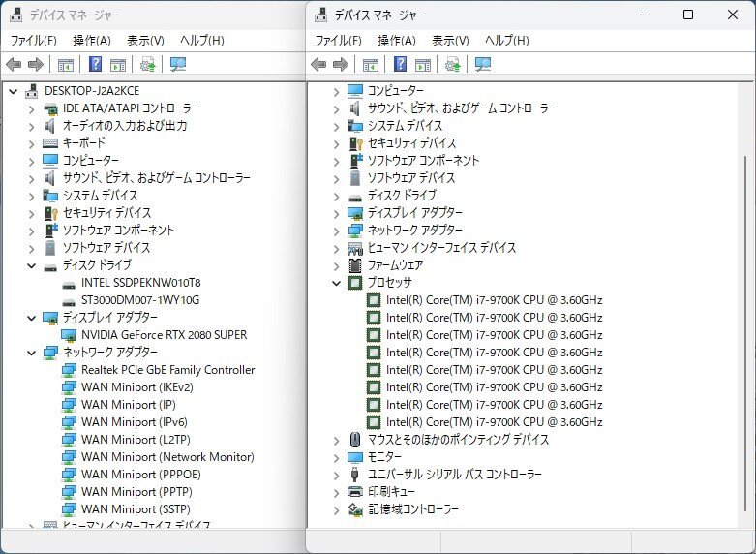Open 操作(A) menu in left window
Image resolution: width=756 pixels, height=554 pixels.
coord(92,40)
